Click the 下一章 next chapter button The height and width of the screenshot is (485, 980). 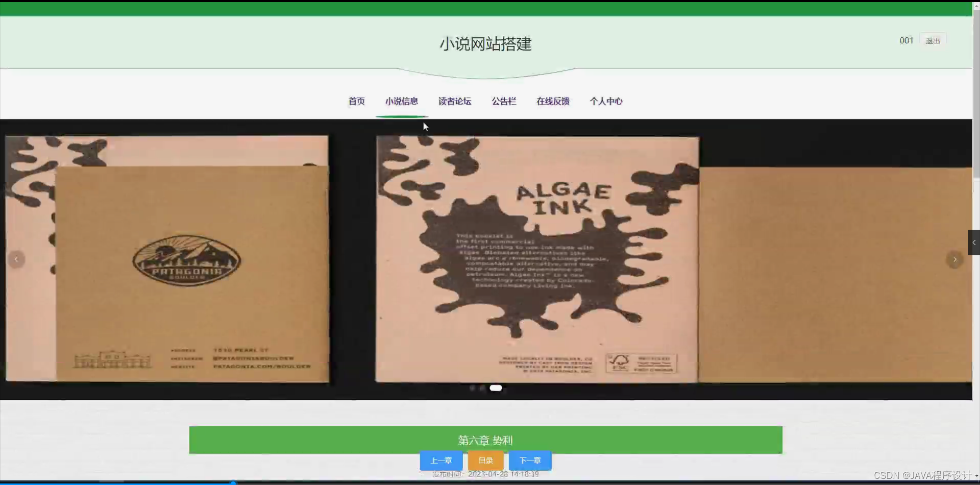[530, 460]
